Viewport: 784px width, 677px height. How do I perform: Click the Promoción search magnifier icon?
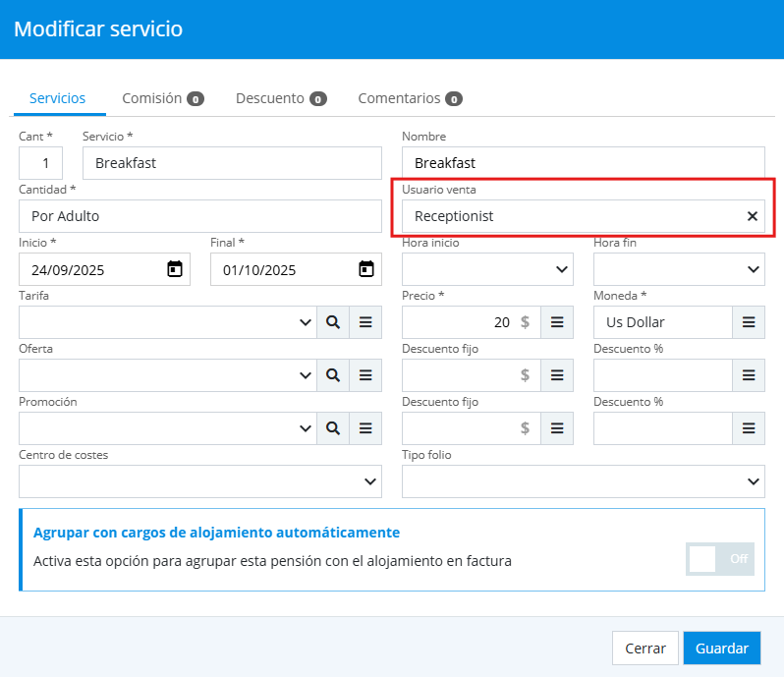[333, 428]
